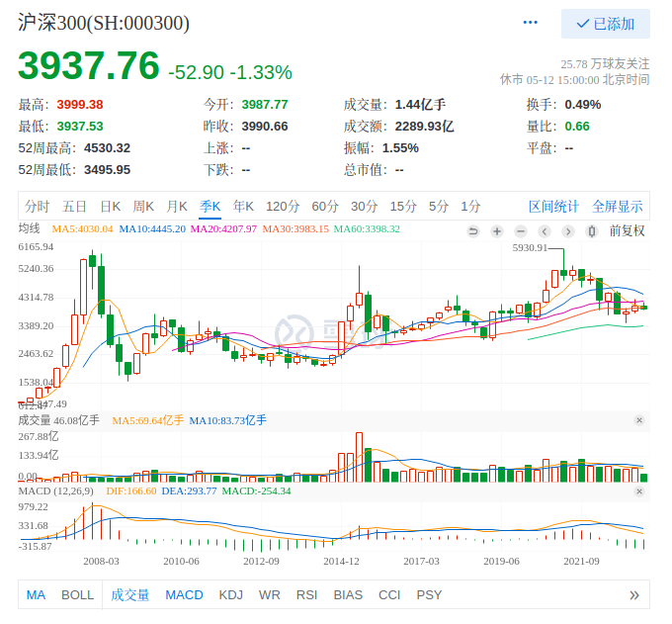Image resolution: width=672 pixels, height=624 pixels.
Task: Click the 2017-03 date axis label
Action: tap(421, 562)
